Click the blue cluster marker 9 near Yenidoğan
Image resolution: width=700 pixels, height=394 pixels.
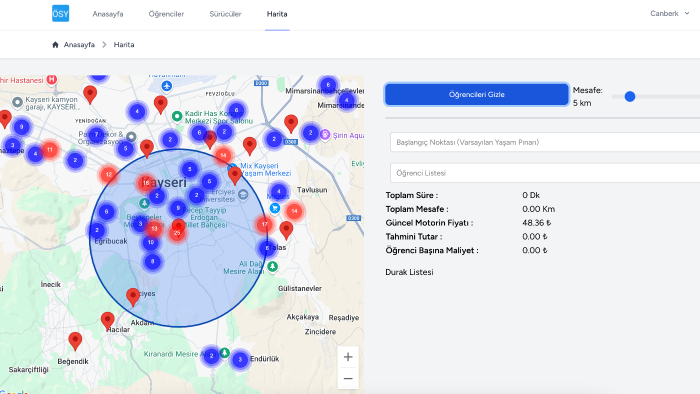pyautogui.click(x=21, y=127)
